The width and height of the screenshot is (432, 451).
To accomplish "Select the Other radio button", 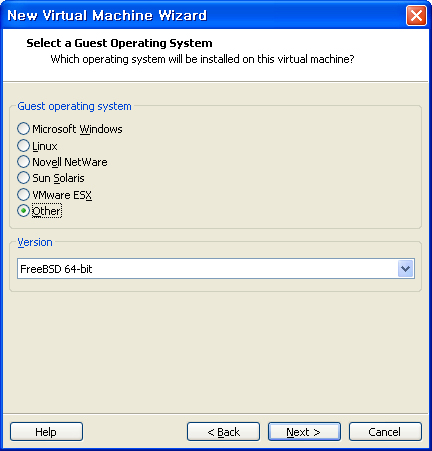I will tap(23, 211).
